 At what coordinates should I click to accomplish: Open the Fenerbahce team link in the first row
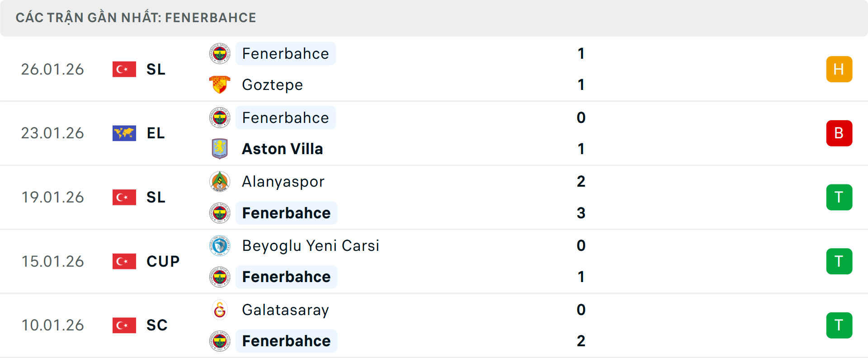tap(285, 53)
